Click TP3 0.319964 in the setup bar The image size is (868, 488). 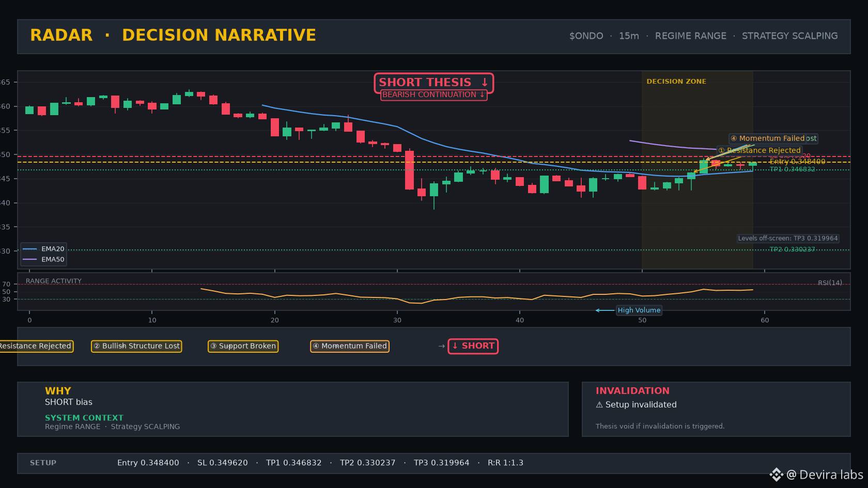[x=442, y=463]
